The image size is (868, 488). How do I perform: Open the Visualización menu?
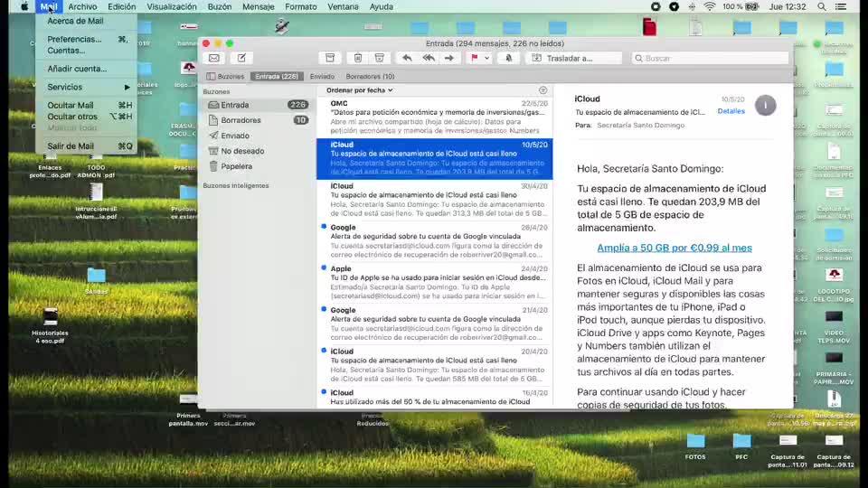tap(172, 6)
